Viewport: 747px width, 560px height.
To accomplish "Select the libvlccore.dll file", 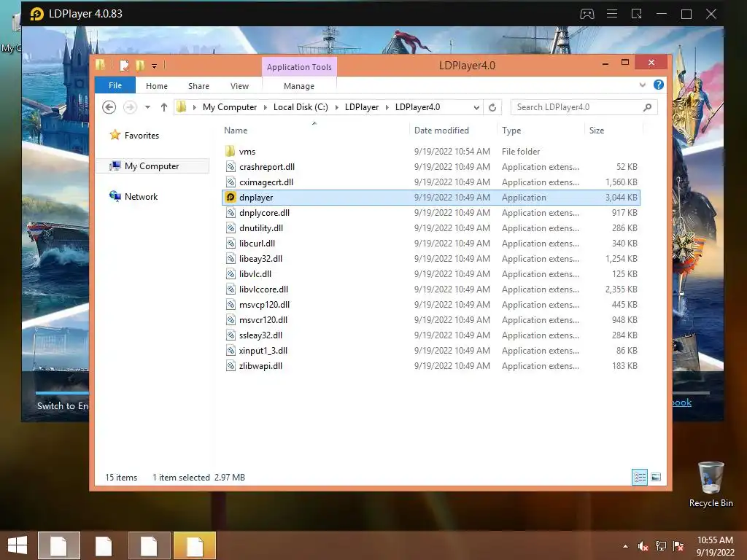I will (x=263, y=289).
